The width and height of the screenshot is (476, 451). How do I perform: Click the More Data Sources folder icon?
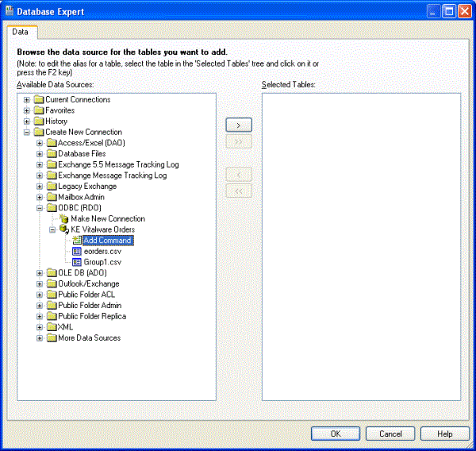pyautogui.click(x=52, y=338)
